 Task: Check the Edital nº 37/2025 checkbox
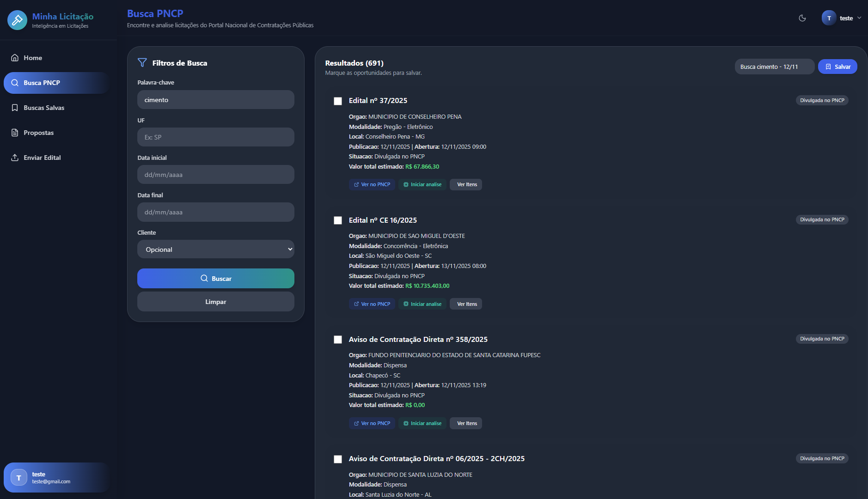click(x=338, y=101)
